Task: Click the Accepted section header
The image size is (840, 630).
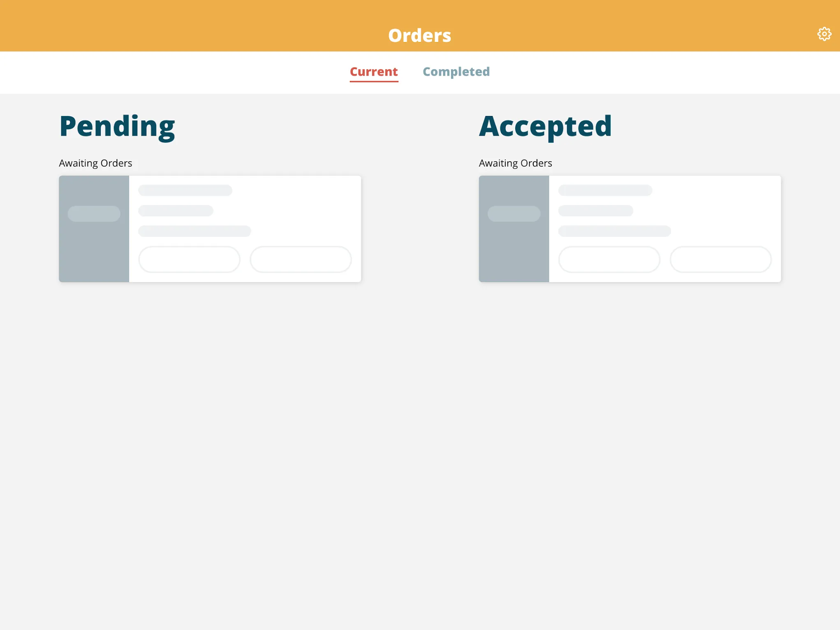Action: point(545,125)
